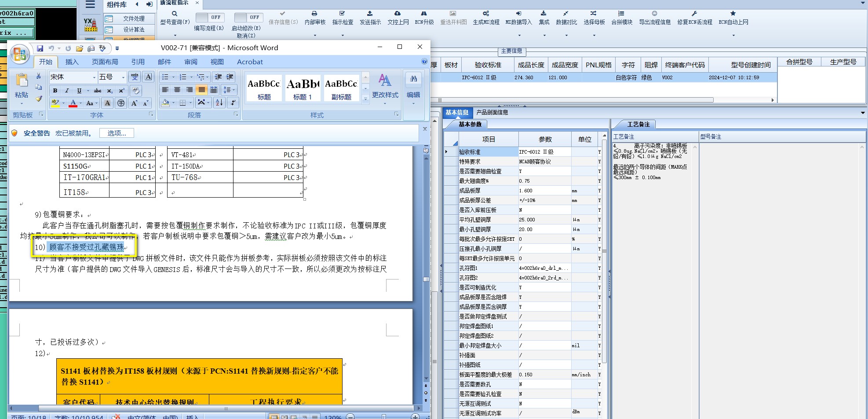Align paragraph text right

190,90
